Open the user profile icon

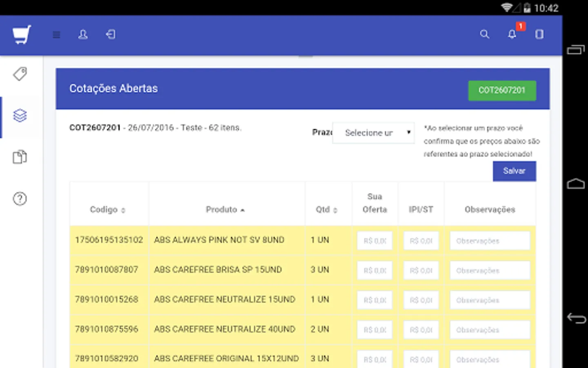tap(83, 34)
